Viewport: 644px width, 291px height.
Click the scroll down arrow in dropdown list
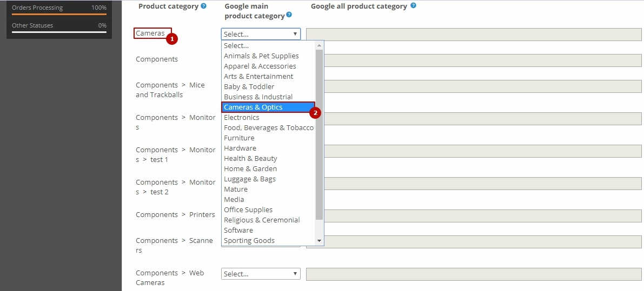coord(319,241)
